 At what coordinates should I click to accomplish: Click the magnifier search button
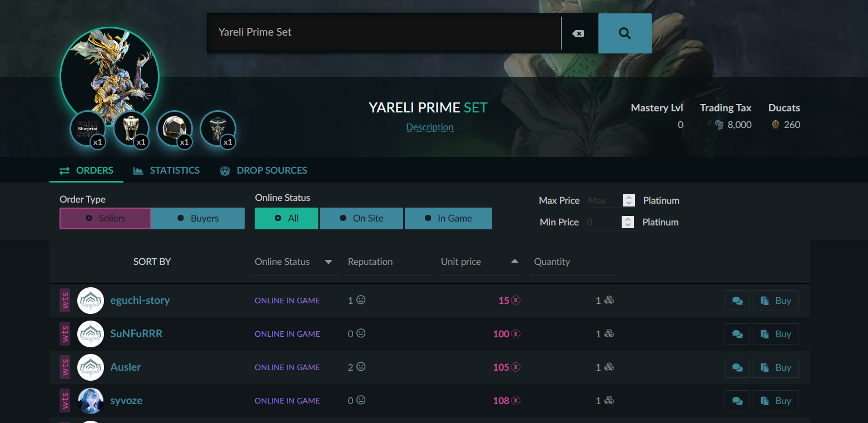tap(624, 33)
